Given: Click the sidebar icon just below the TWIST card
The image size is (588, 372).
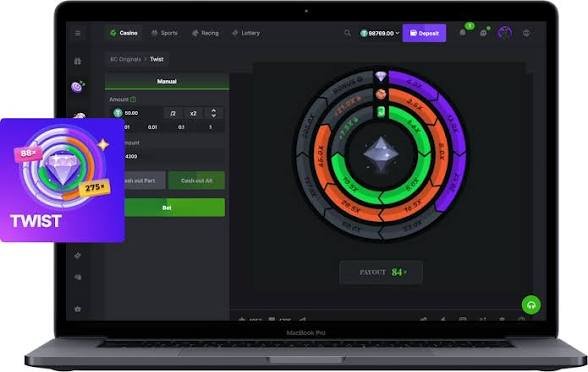Looking at the screenshot, I should [x=78, y=255].
